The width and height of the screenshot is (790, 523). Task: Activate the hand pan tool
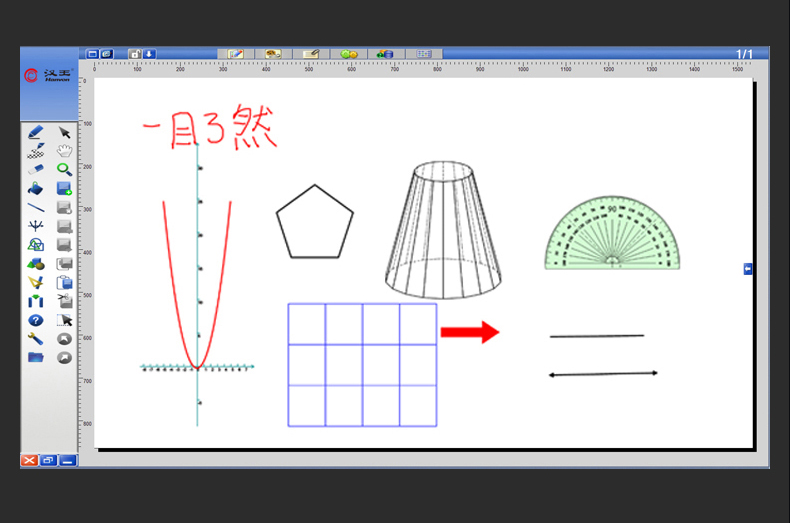pyautogui.click(x=65, y=151)
